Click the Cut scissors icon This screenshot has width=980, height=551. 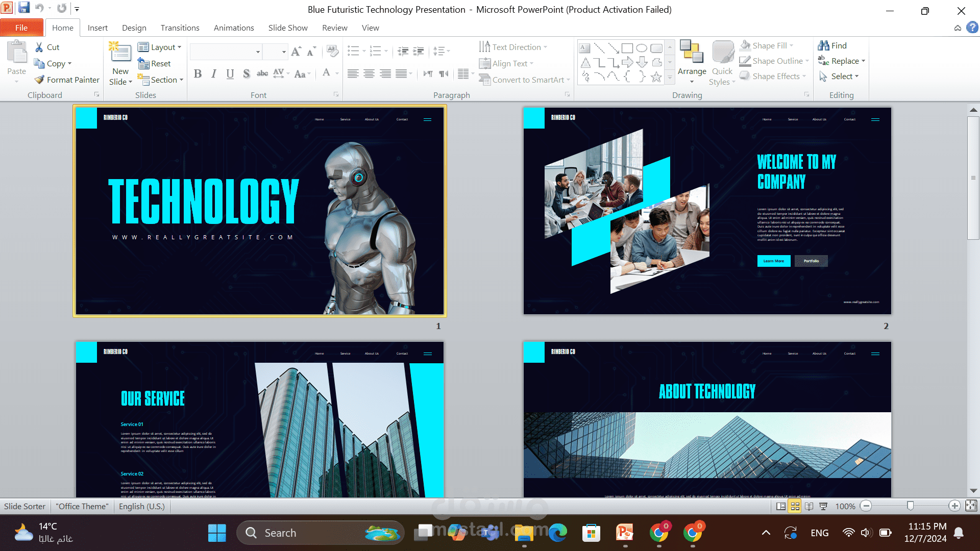point(39,47)
